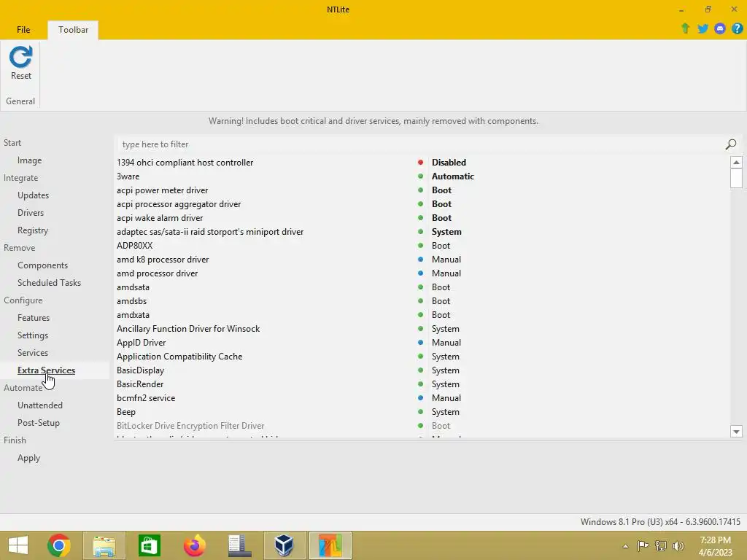
Task: Open the File menu
Action: pos(23,29)
